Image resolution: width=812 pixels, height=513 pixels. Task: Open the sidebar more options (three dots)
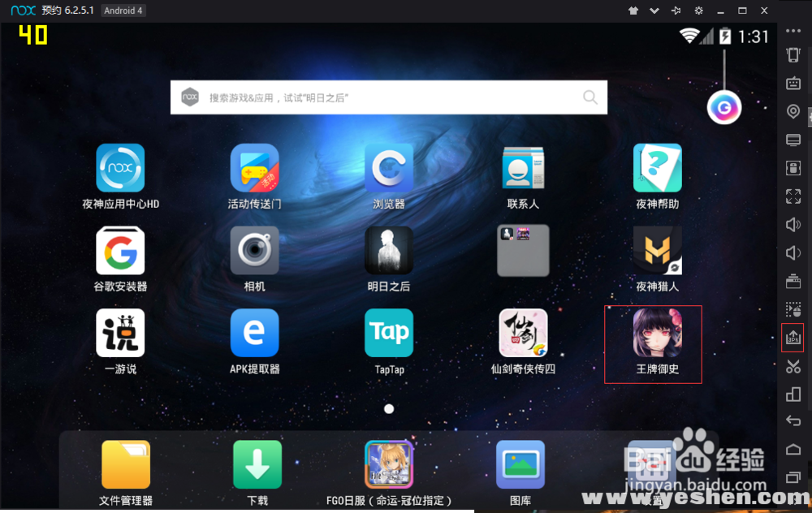tap(793, 31)
